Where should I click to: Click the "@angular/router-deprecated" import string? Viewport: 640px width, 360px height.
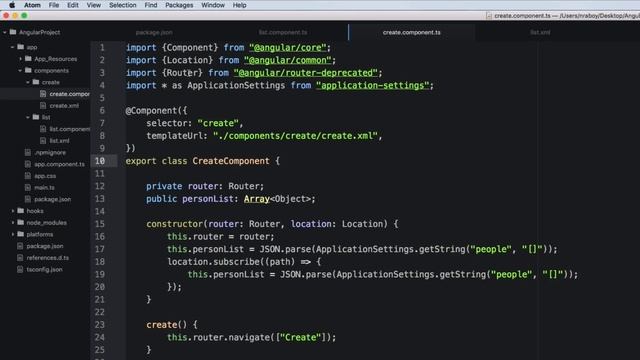306,73
